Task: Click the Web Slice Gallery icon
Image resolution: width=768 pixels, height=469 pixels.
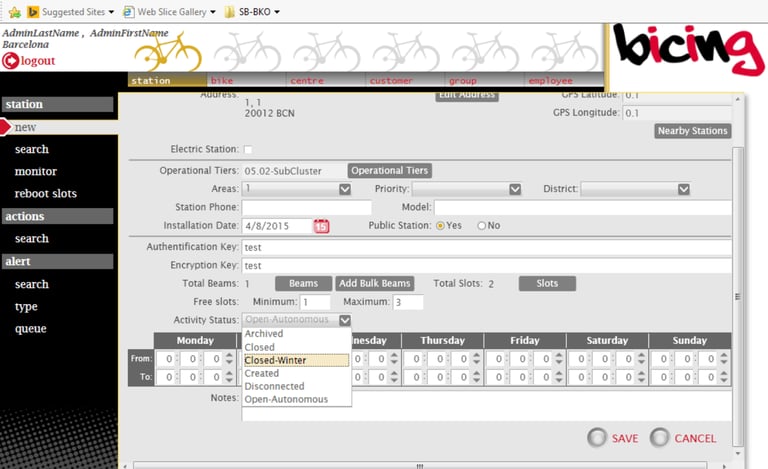Action: point(128,12)
